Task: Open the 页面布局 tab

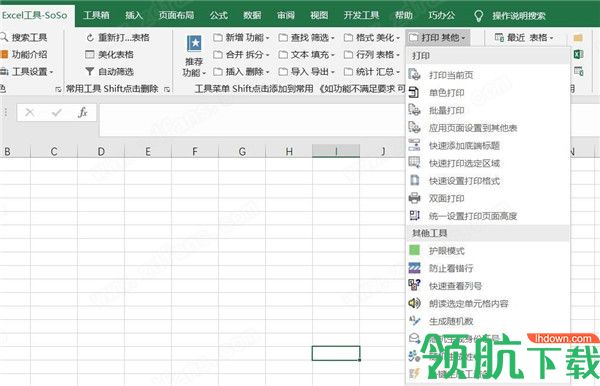Action: pos(176,15)
